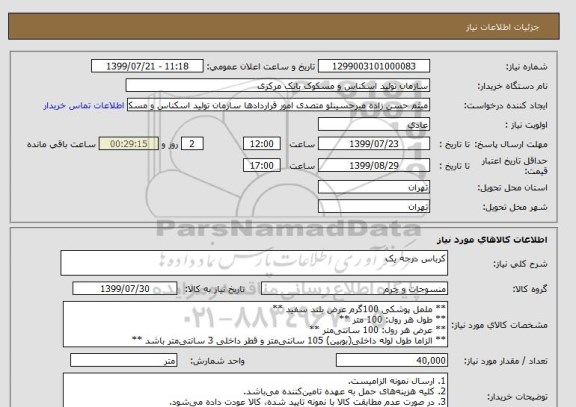Click the buyer notes text area
This screenshot has width=576, height=407.
pyautogui.click(x=255, y=390)
